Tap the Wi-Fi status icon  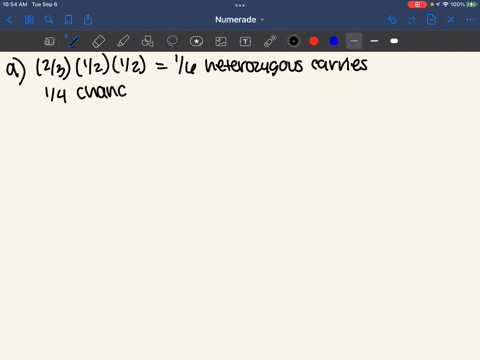tap(445, 4)
